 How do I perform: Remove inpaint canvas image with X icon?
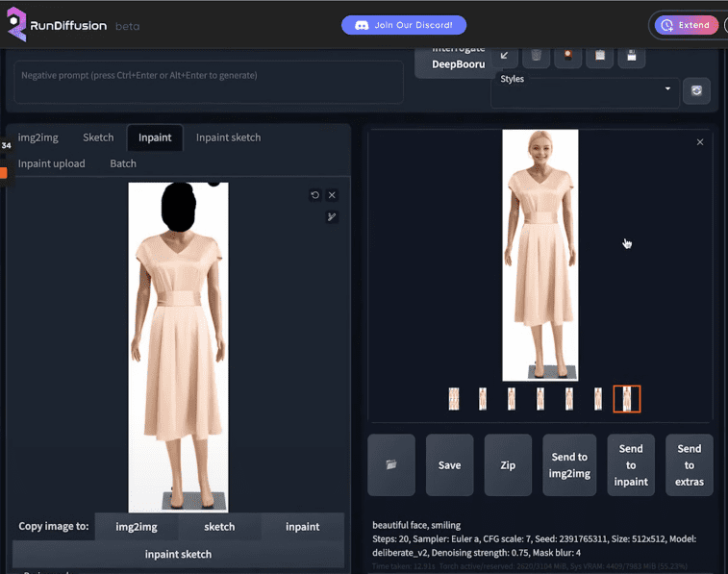(x=332, y=195)
